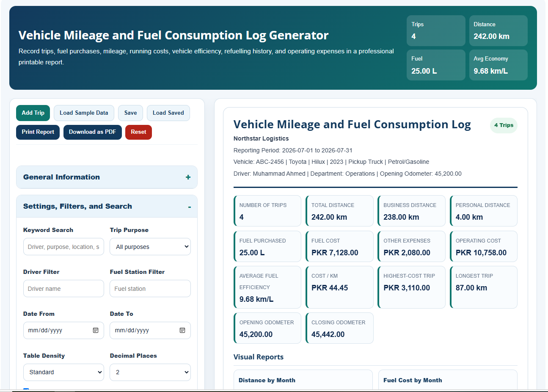Screen dimensions: 548x392
Task: Click the Opening Odometer 45,200.00 card
Action: tap(267, 328)
